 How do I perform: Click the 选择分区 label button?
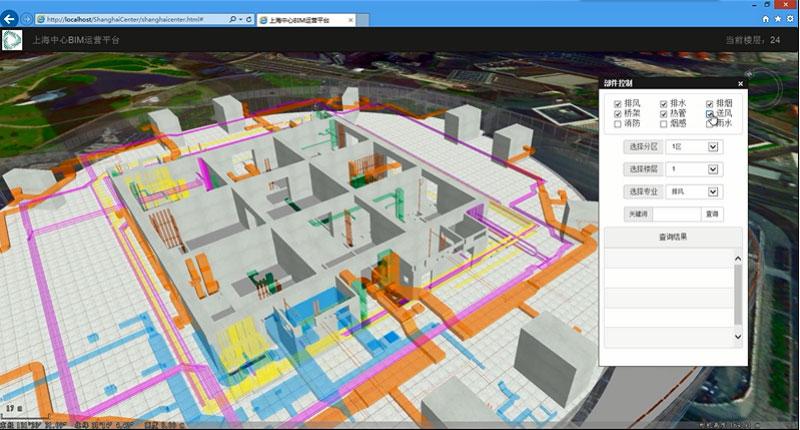pyautogui.click(x=643, y=147)
